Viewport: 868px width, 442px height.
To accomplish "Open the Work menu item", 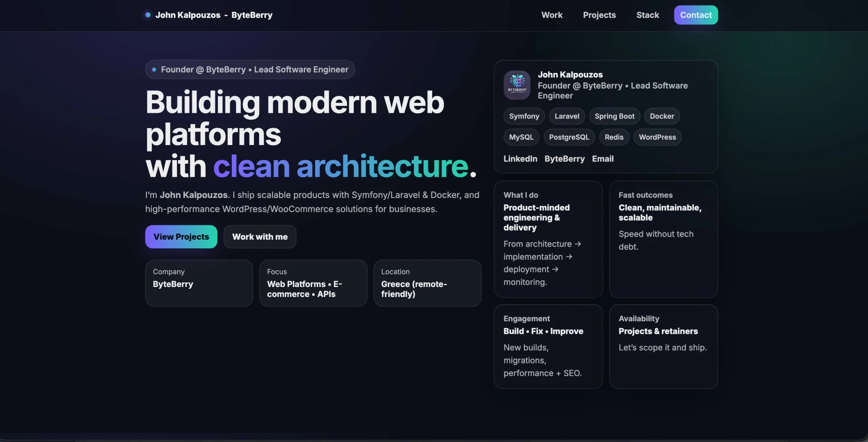I will click(x=552, y=15).
